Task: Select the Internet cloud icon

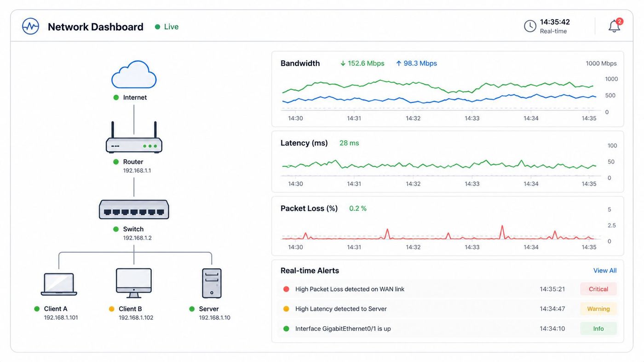Action: point(134,74)
